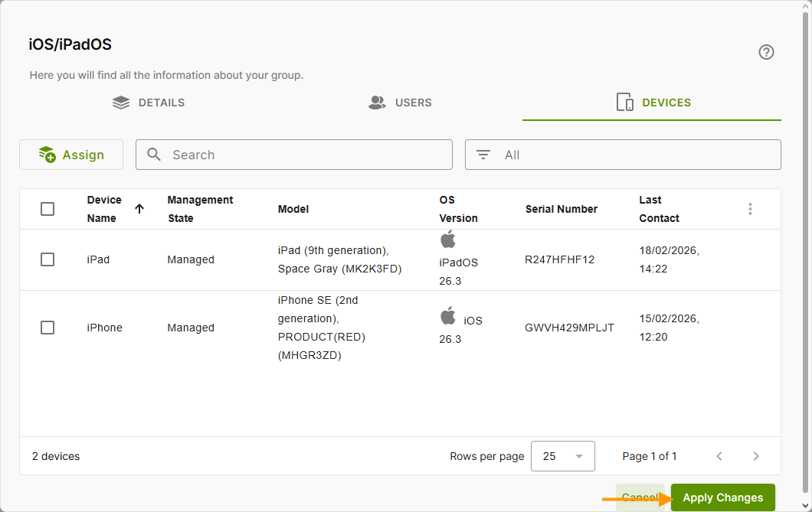This screenshot has width=812, height=512.
Task: Focus the Search input field
Action: pos(294,155)
